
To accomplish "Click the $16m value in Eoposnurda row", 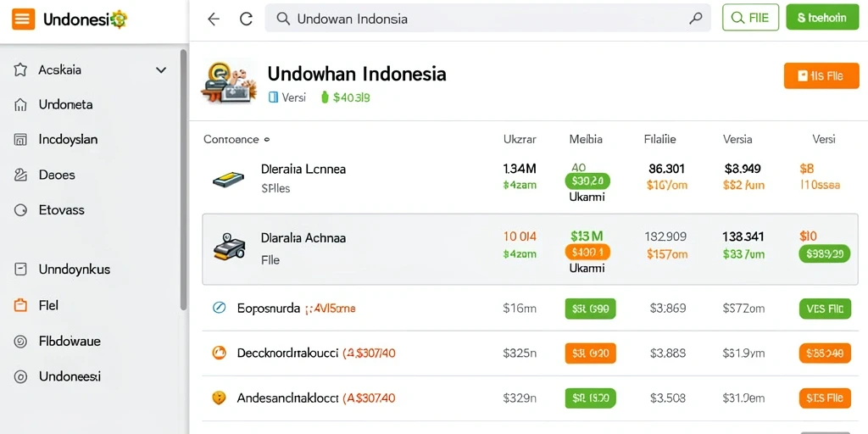I will pyautogui.click(x=520, y=309).
